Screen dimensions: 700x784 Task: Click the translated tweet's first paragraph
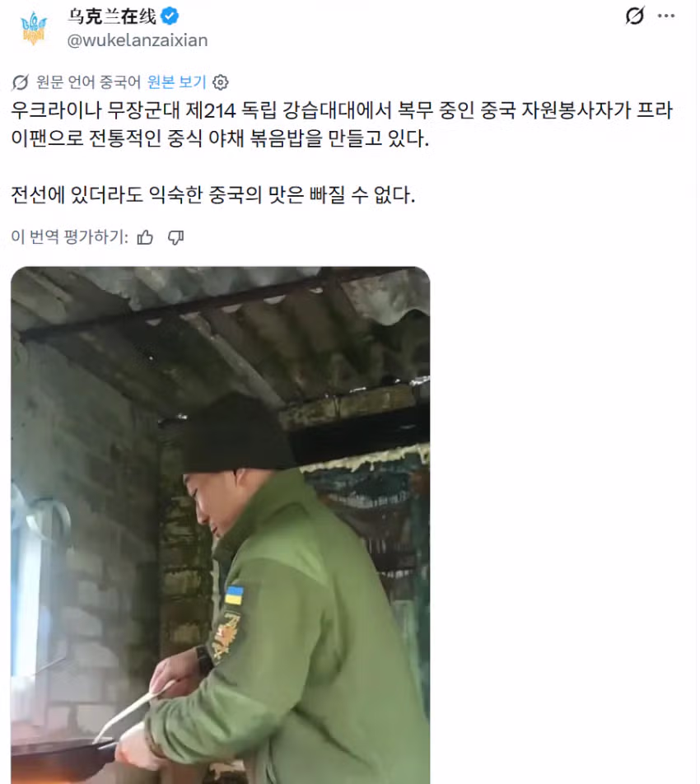point(342,124)
